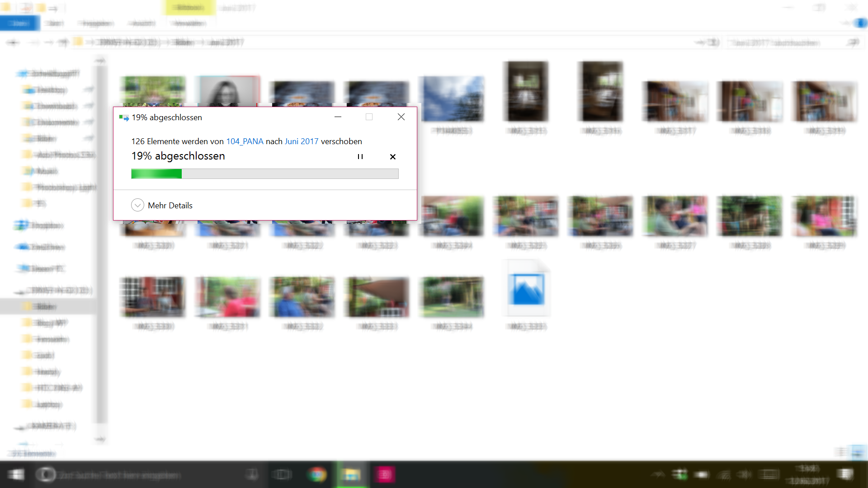
Task: Click the Explorer back navigation arrow
Action: [13, 42]
